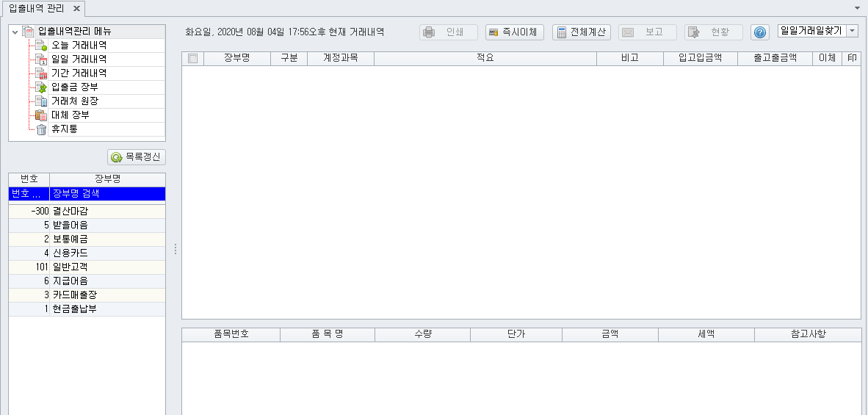Refresh list with 목록갱신 button
This screenshot has width=868, height=415.
[x=137, y=157]
